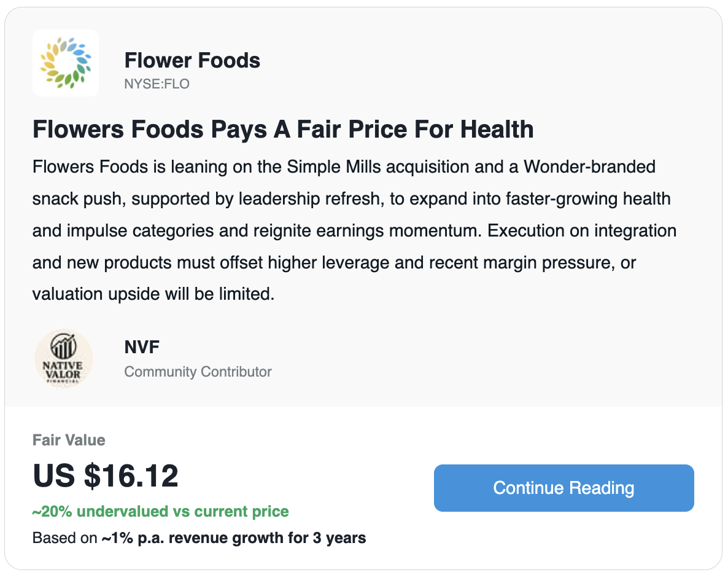The height and width of the screenshot is (575, 728).
Task: Click the bold revenue growth assumption text
Action: (234, 539)
